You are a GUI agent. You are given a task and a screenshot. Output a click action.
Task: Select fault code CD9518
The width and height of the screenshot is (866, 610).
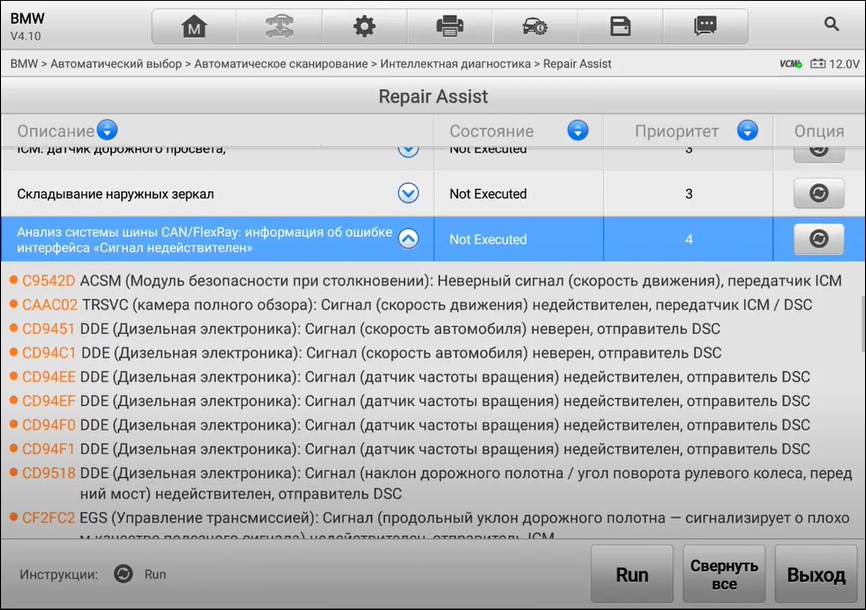coord(49,473)
